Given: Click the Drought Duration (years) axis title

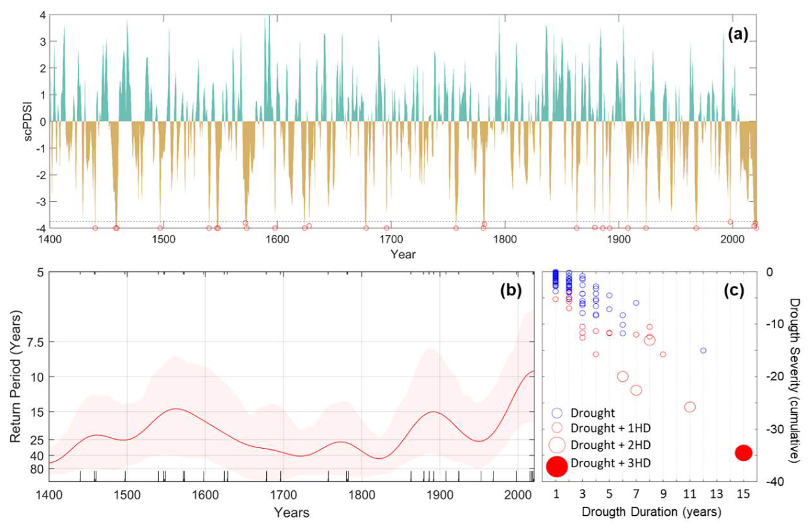Looking at the screenshot, I should pos(652,512).
